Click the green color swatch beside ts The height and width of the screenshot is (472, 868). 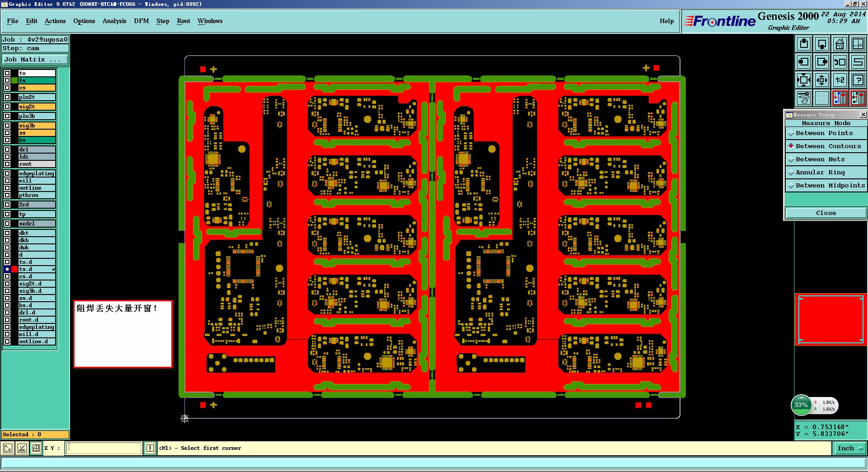point(14,80)
